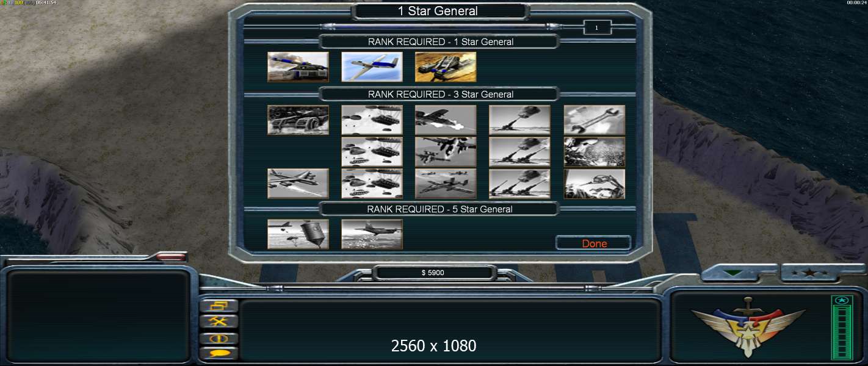The width and height of the screenshot is (868, 366).
Task: Click the exclamation mark beacon button
Action: 219,338
